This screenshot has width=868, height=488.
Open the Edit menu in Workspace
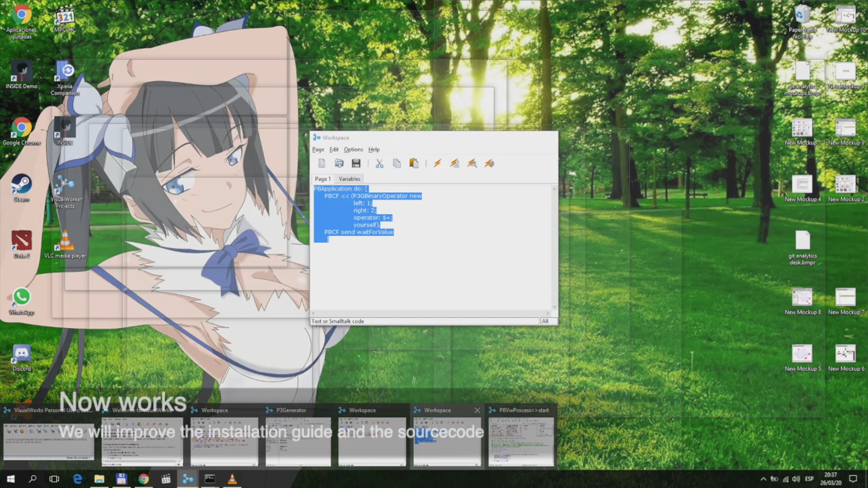click(x=334, y=149)
